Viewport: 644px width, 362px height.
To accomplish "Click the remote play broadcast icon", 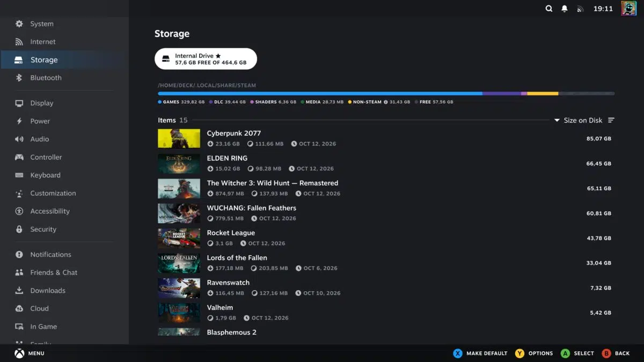I will click(580, 9).
